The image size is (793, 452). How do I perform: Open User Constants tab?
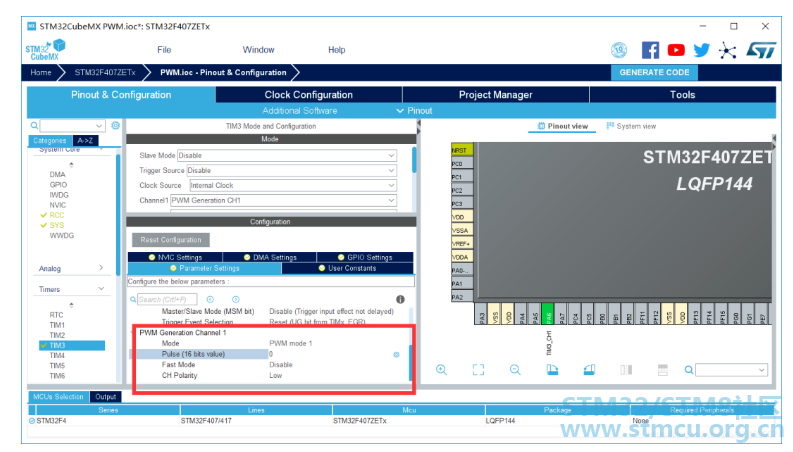347,268
